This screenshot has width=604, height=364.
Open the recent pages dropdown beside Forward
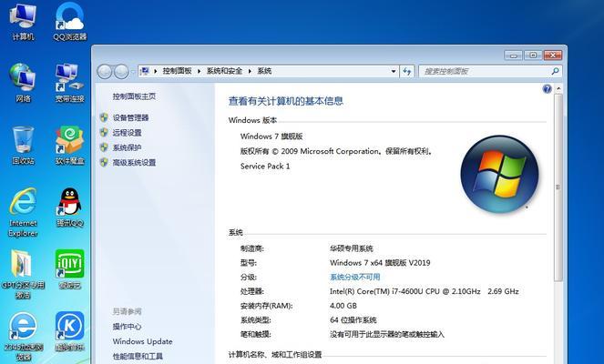point(133,72)
